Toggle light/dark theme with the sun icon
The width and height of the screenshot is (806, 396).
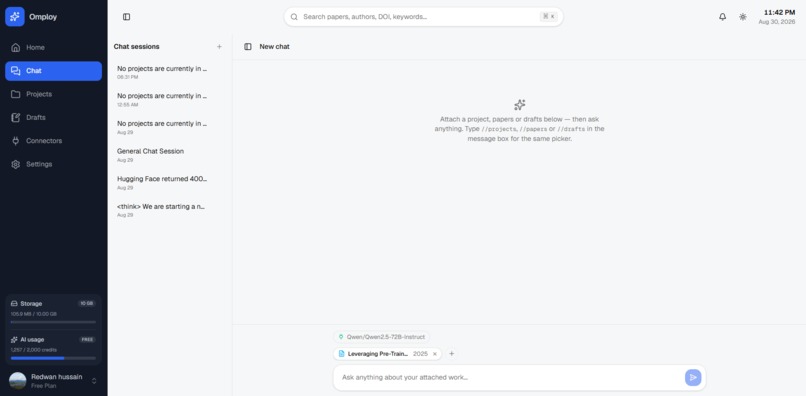click(743, 17)
